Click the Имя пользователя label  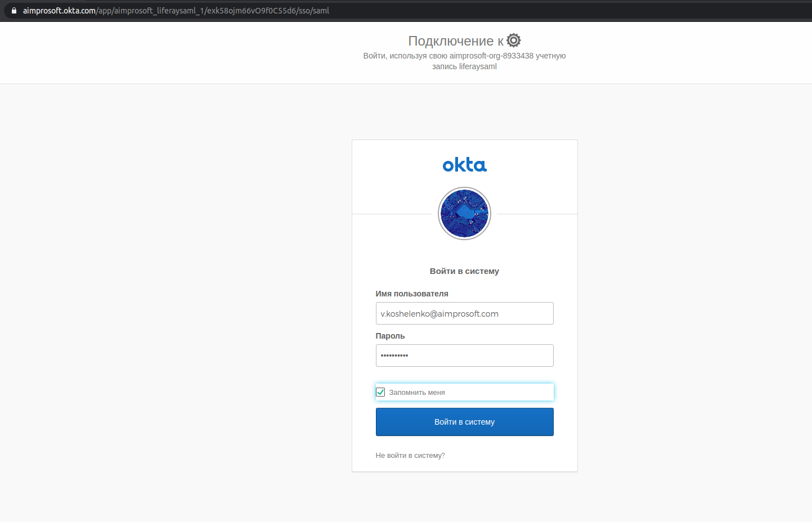[412, 294]
